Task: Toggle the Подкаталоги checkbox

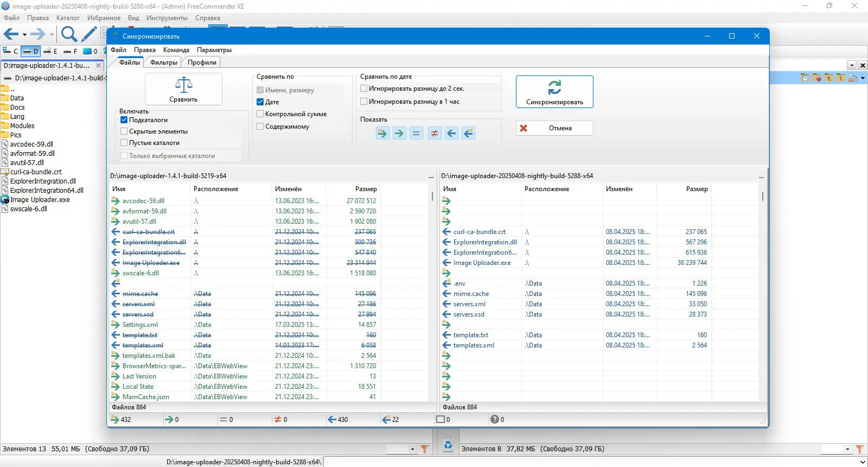Action: (124, 120)
